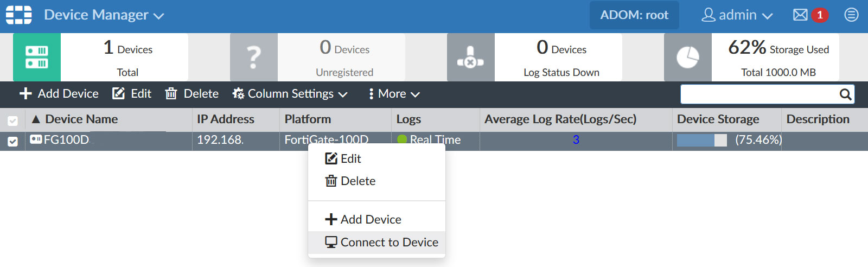Uncheck the FG100D row checkbox
The image size is (868, 267).
(13, 141)
